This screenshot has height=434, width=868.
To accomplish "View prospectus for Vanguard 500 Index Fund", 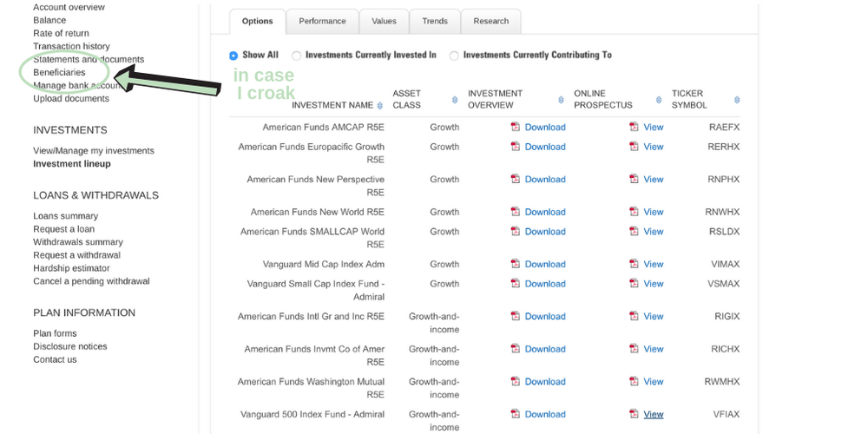I will (654, 414).
